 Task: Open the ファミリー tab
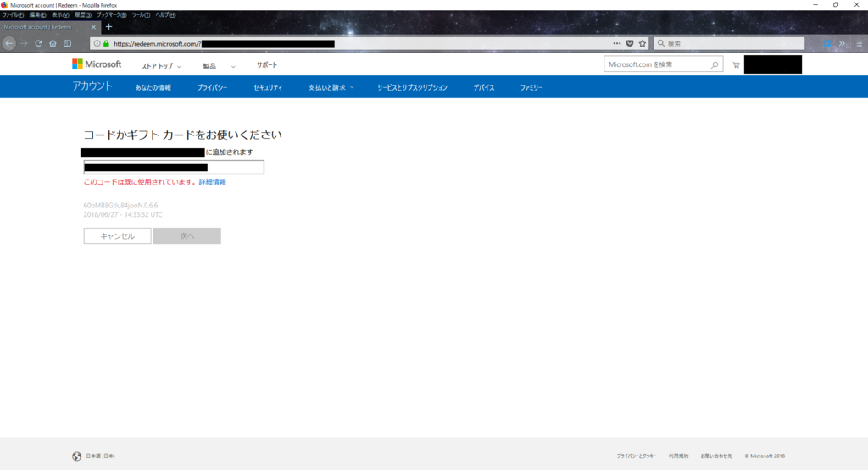pos(531,87)
